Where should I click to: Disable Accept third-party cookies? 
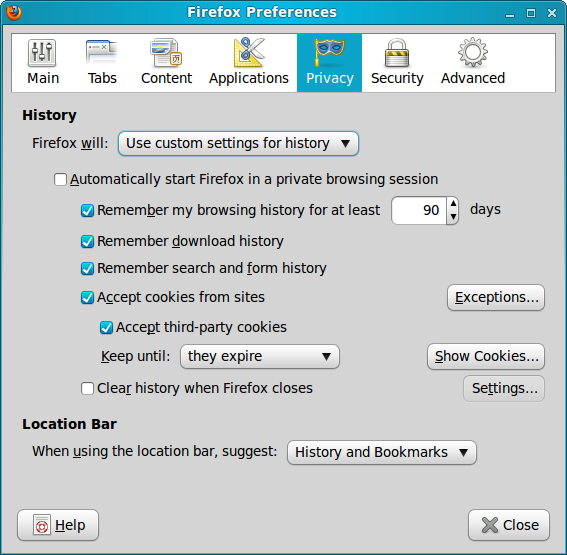[x=106, y=328]
